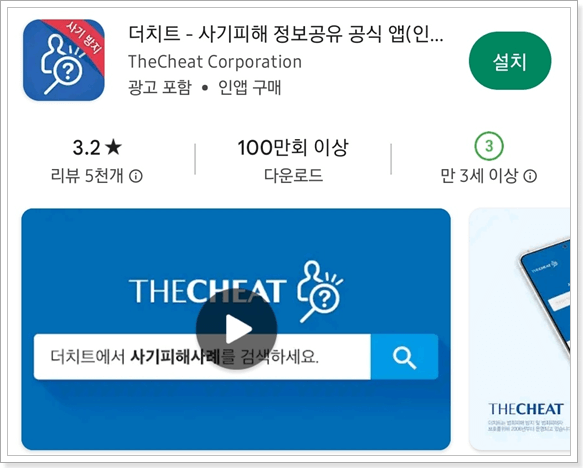Tap the magnifier search icon in preview
The width and height of the screenshot is (583, 468).
coord(404,357)
